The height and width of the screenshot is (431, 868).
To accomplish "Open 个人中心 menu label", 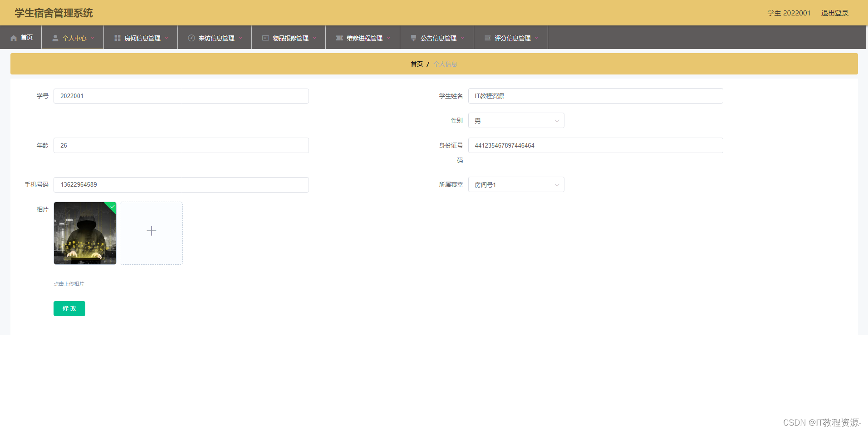I will 74,38.
